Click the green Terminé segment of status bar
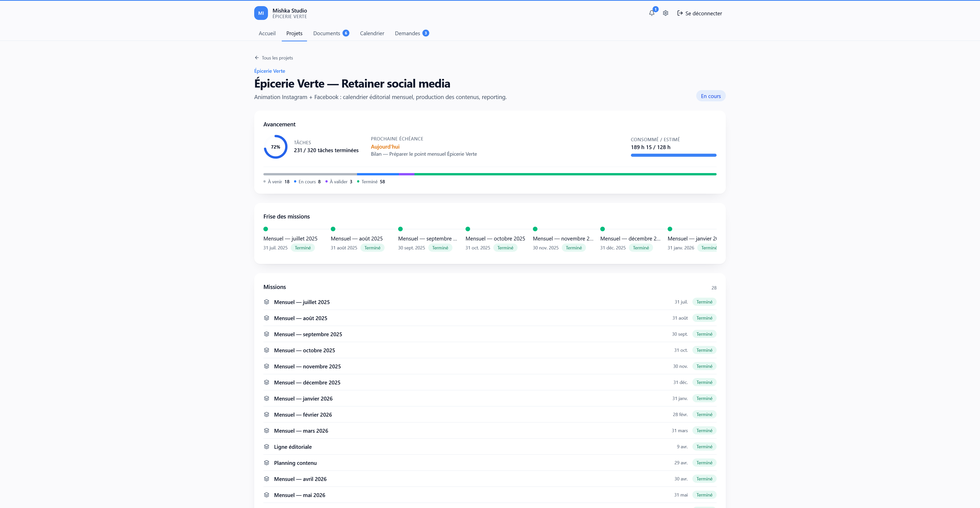980x508 pixels. point(565,174)
